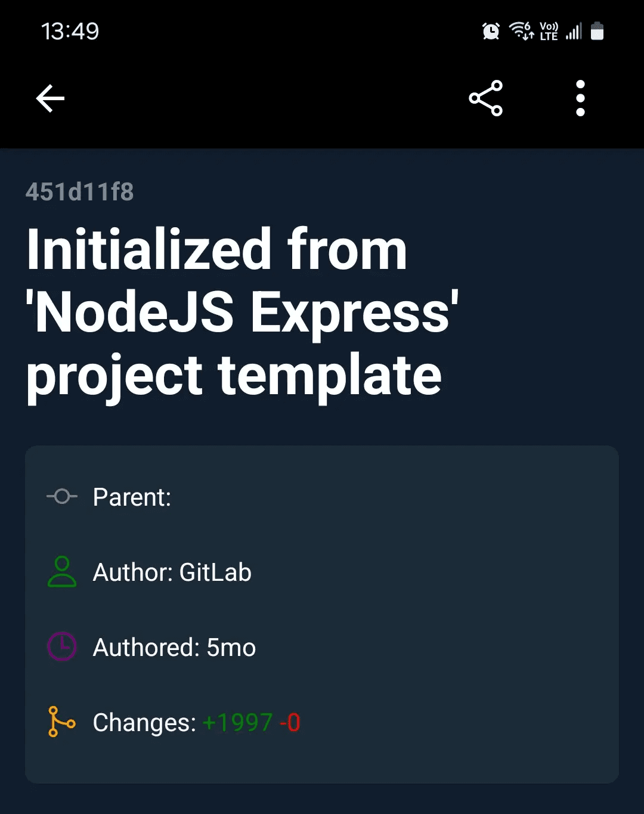Tap the battery indicator in status bar
The height and width of the screenshot is (814, 644).
pos(598,31)
